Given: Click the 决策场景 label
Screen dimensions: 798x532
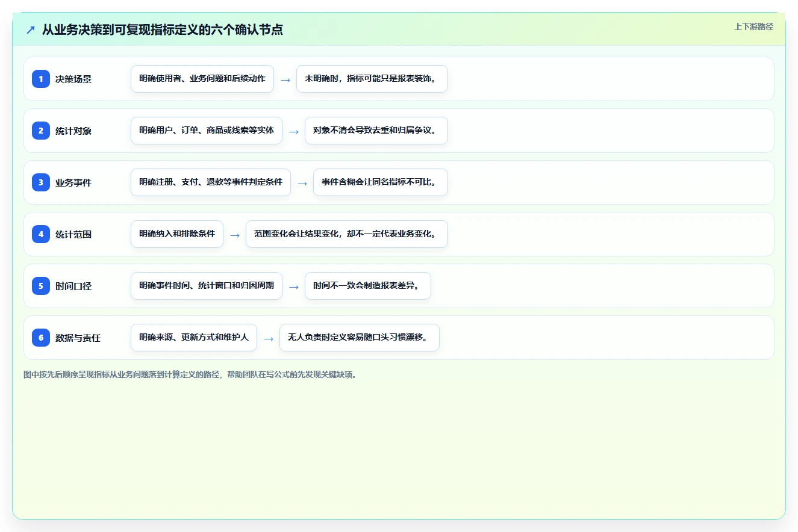Looking at the screenshot, I should (x=73, y=79).
